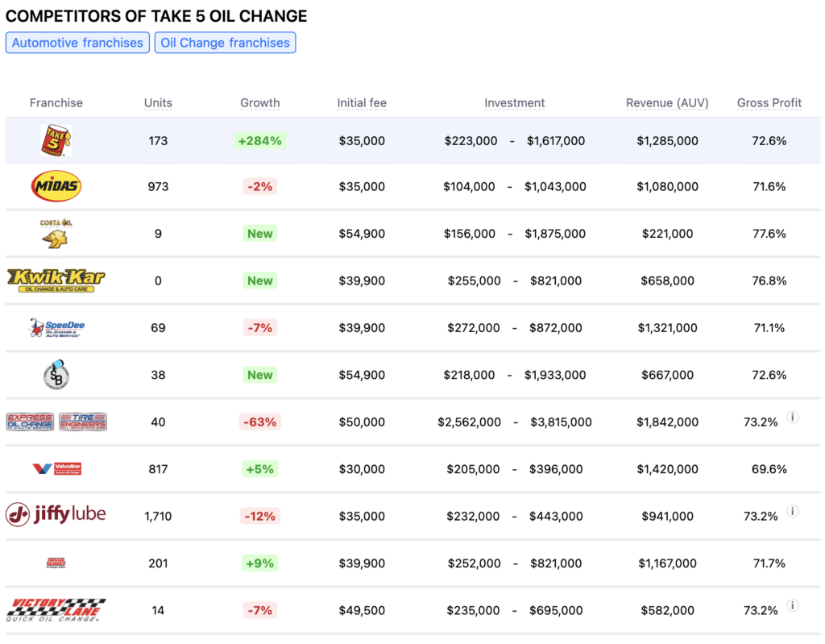Click the Initial fee column header

[x=362, y=102]
